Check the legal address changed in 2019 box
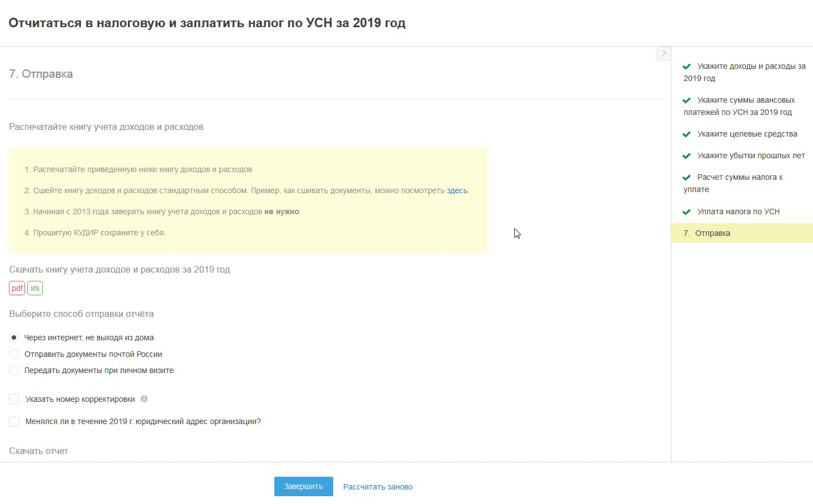Viewport: 813px width, 504px height. point(14,421)
